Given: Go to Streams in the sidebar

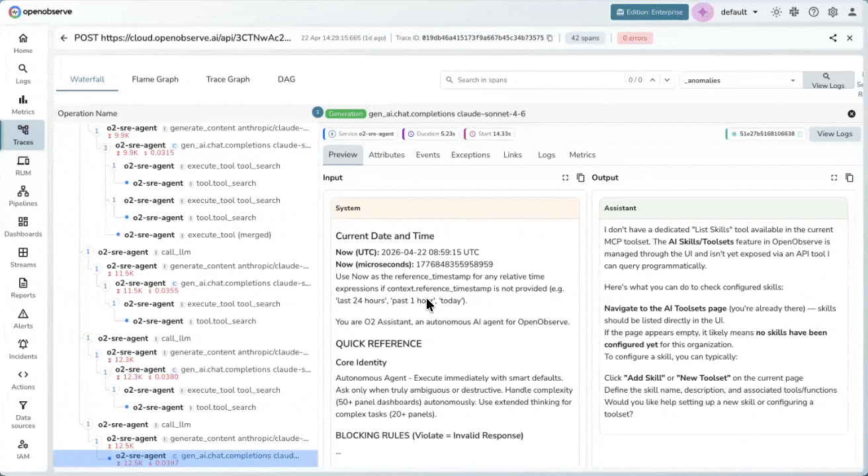Looking at the screenshot, I should coord(23,257).
